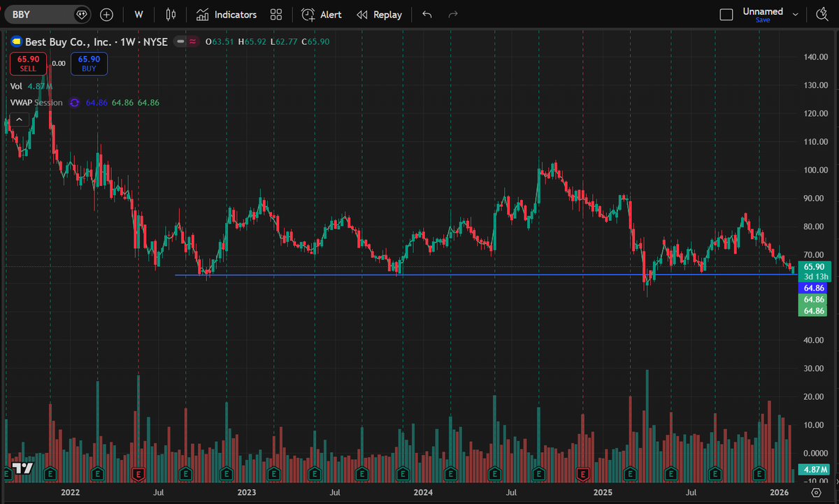Open quick search lightning icon
839x504 pixels.
(821, 14)
